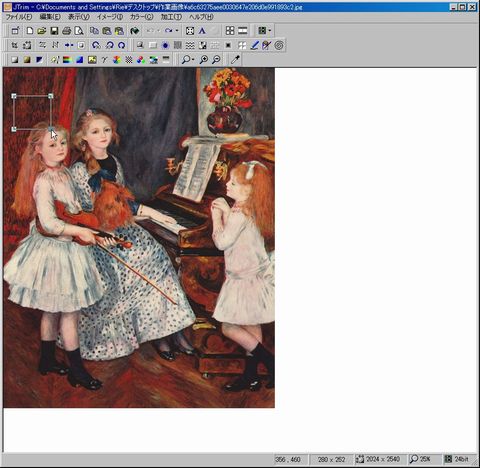The image size is (480, 468).
Task: Open the カラー(C) menu
Action: point(141,17)
